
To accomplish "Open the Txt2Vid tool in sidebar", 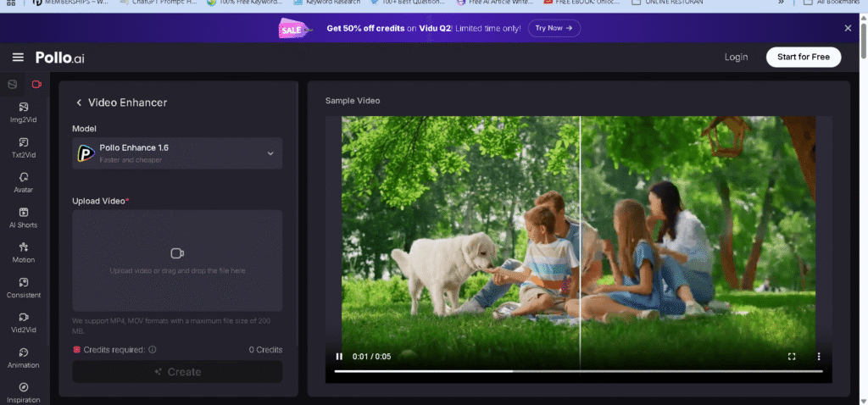I will pos(24,147).
